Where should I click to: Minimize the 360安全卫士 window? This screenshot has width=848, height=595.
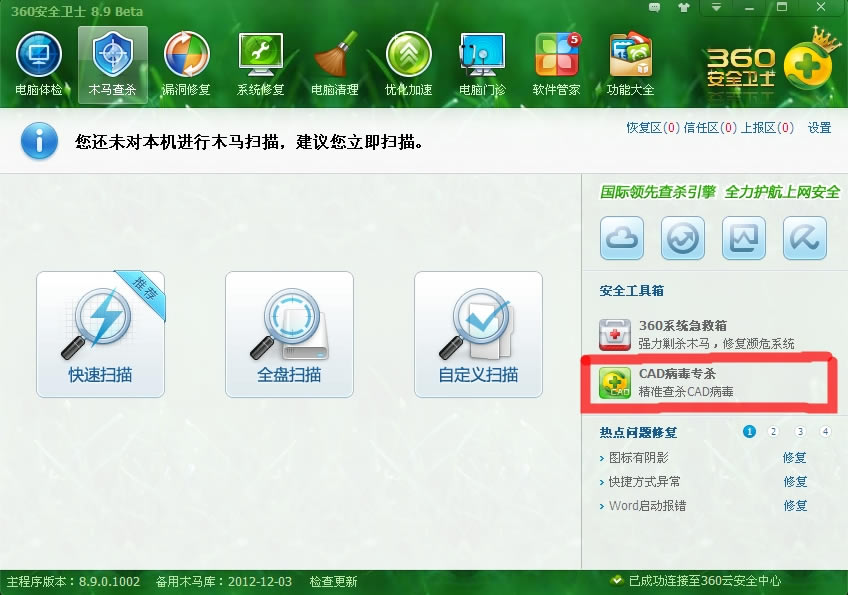pos(749,8)
